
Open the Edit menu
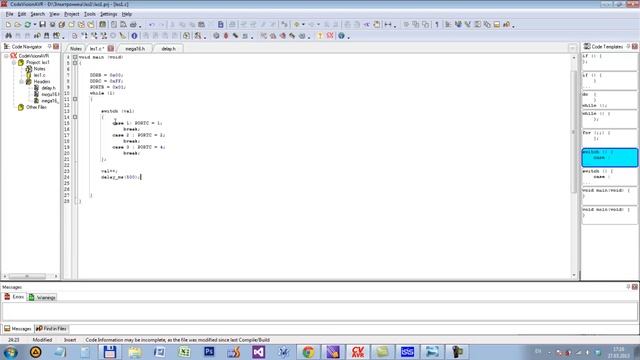(x=22, y=14)
